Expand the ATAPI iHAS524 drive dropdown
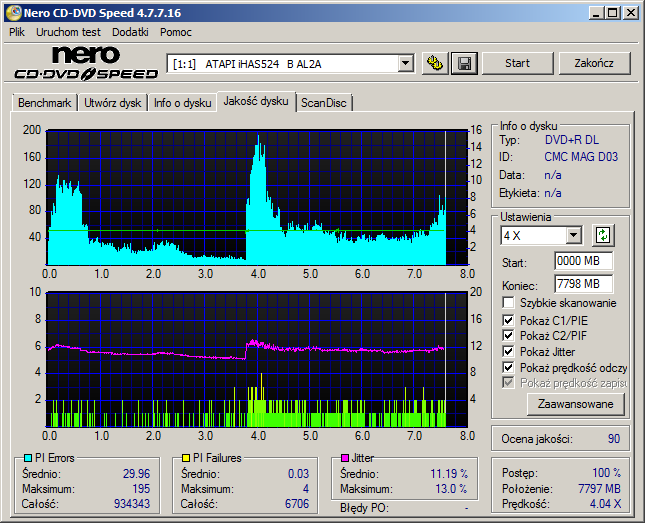This screenshot has height=523, width=645. (406, 64)
